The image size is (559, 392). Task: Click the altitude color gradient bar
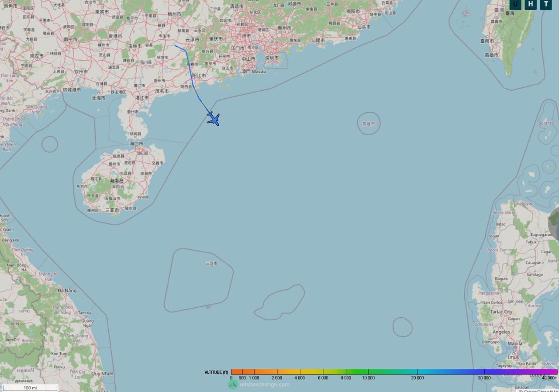(394, 372)
